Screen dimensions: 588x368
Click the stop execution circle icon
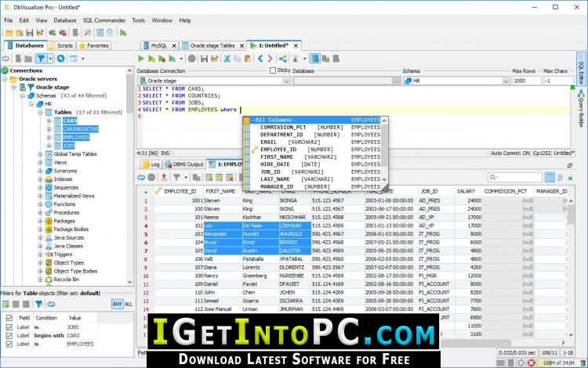191,59
